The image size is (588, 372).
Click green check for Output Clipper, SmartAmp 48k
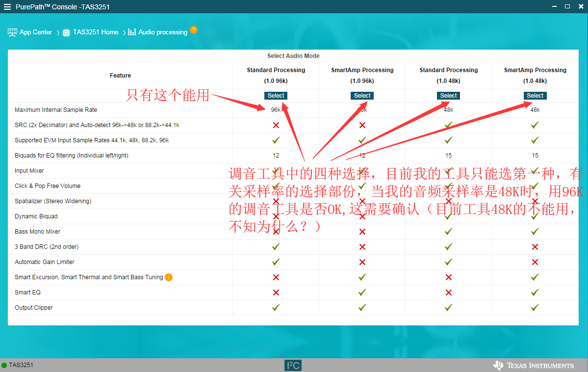[535, 307]
